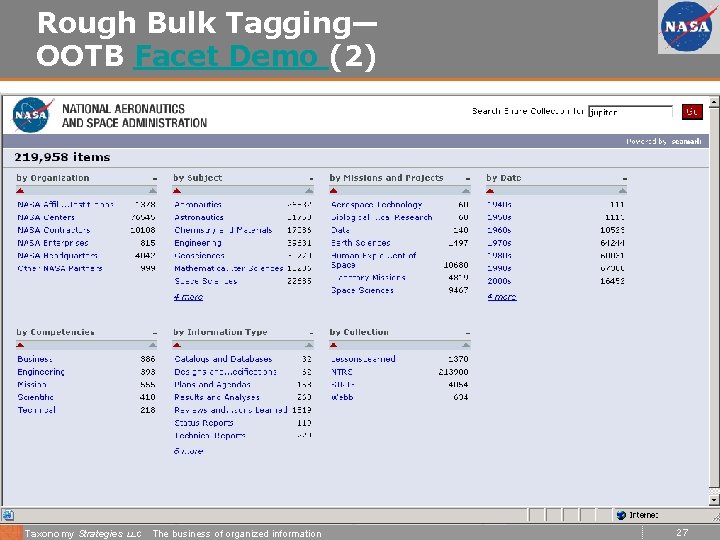
Task: Click the Internet zone globe icon
Action: point(621,515)
